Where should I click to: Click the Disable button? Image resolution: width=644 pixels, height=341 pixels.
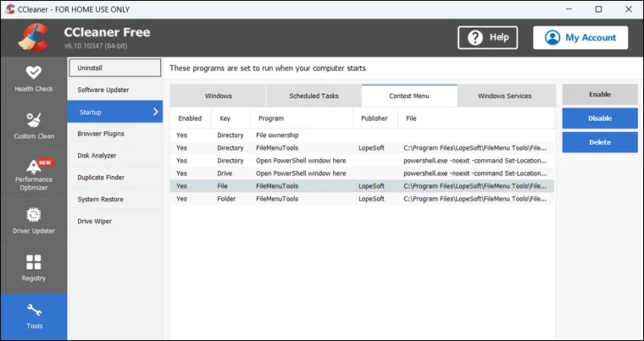[600, 118]
